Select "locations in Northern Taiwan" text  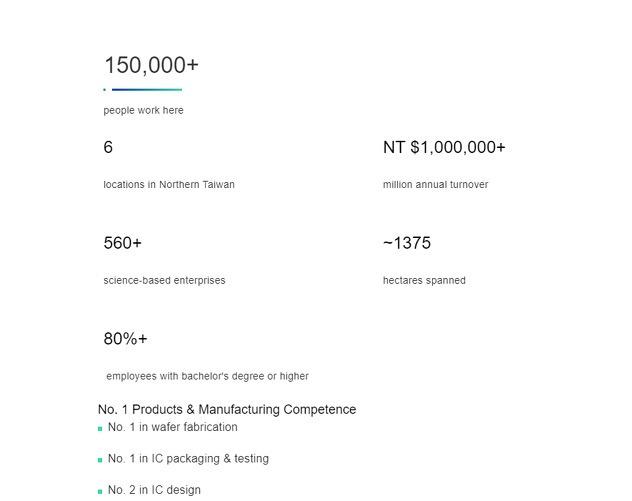pos(169,185)
